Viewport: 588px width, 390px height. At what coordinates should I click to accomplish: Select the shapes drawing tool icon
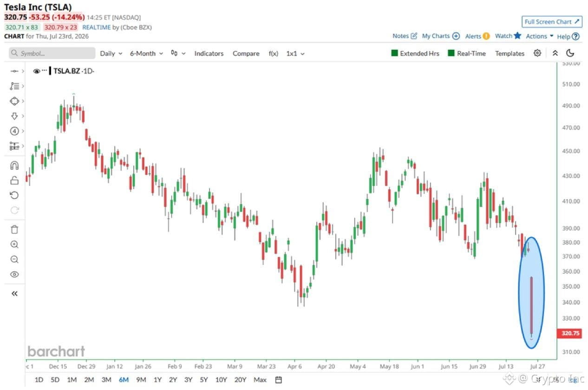pyautogui.click(x=14, y=101)
